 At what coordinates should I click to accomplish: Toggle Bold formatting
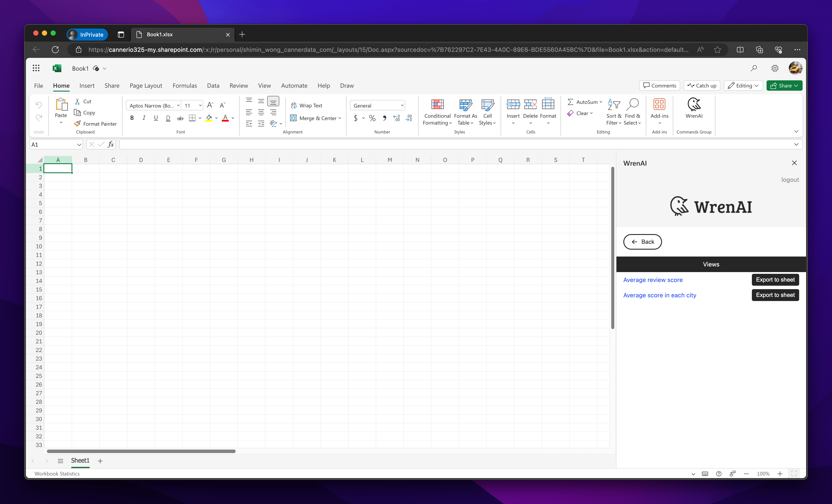click(132, 118)
